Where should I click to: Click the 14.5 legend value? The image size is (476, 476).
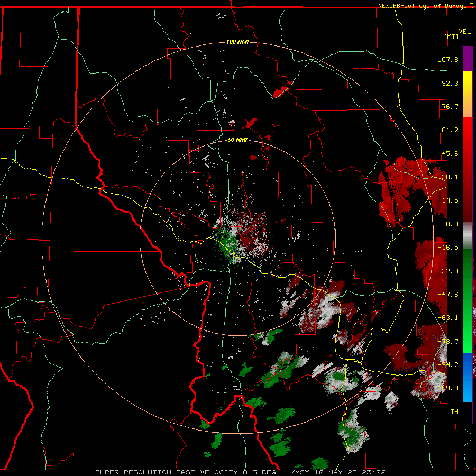450,200
